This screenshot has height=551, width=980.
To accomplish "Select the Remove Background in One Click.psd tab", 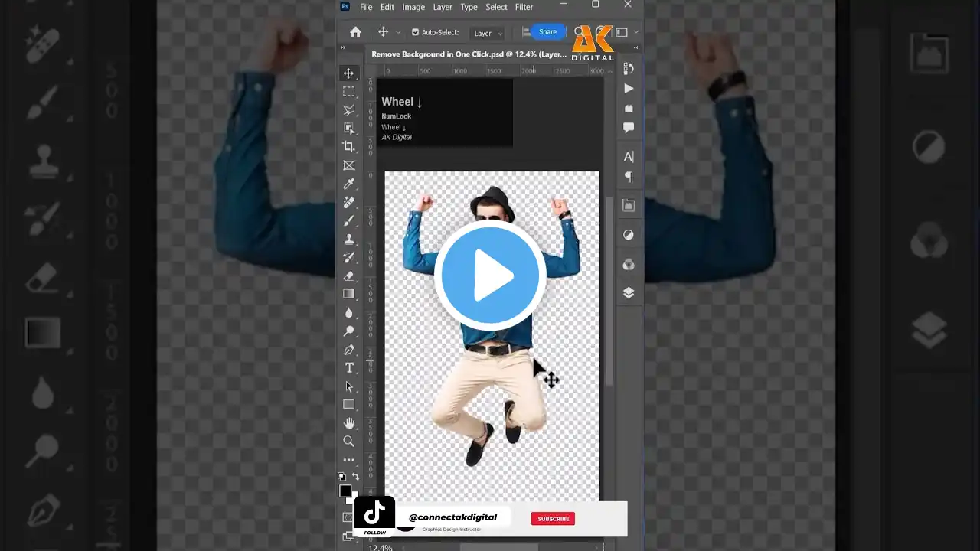I will 469,54.
